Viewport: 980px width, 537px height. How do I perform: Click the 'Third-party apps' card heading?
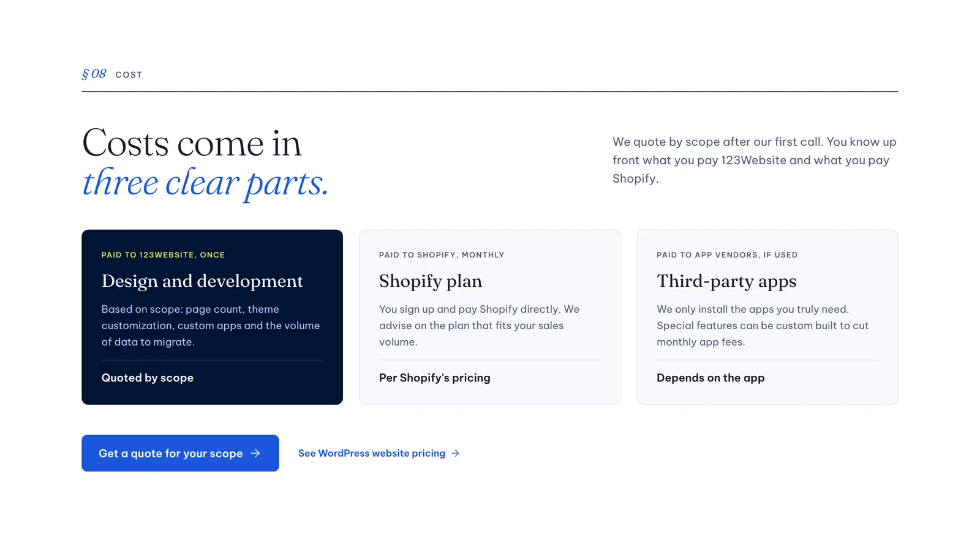tap(726, 281)
